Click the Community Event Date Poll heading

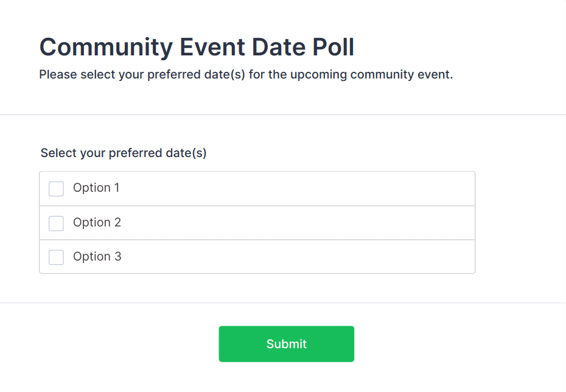click(197, 47)
